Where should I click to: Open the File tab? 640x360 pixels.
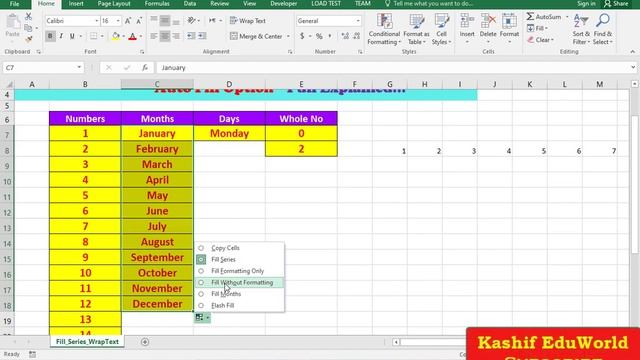14,4
